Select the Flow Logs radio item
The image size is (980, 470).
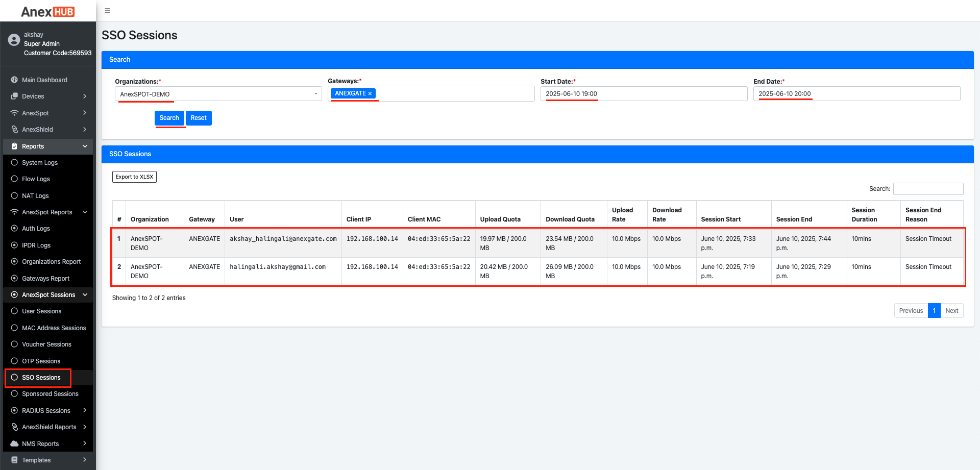(x=36, y=179)
